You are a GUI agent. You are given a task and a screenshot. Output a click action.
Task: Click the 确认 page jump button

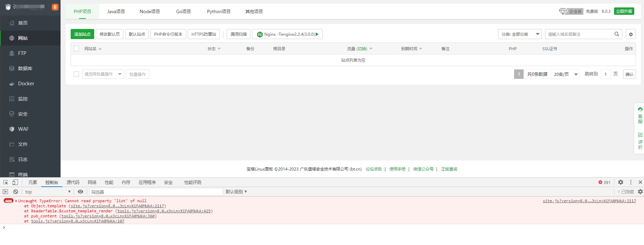pos(630,74)
